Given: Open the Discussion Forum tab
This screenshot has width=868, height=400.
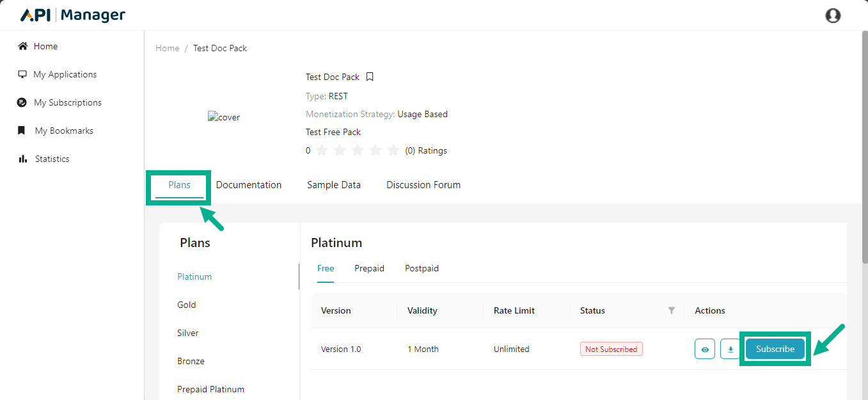Looking at the screenshot, I should pyautogui.click(x=423, y=185).
